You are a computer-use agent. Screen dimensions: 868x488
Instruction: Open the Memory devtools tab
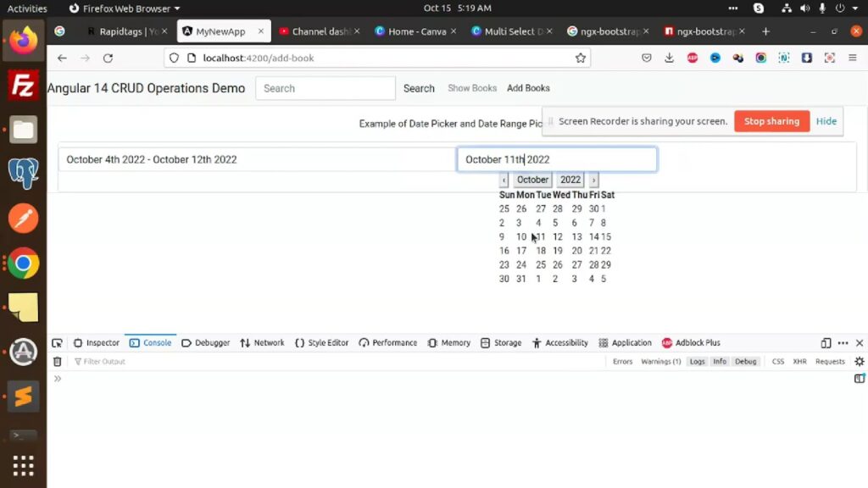coord(449,343)
